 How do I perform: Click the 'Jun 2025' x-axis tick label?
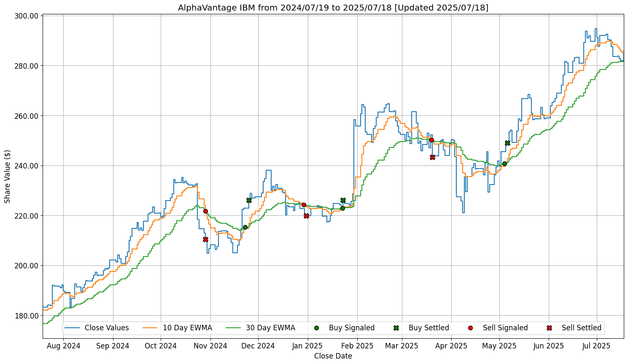tap(549, 346)
